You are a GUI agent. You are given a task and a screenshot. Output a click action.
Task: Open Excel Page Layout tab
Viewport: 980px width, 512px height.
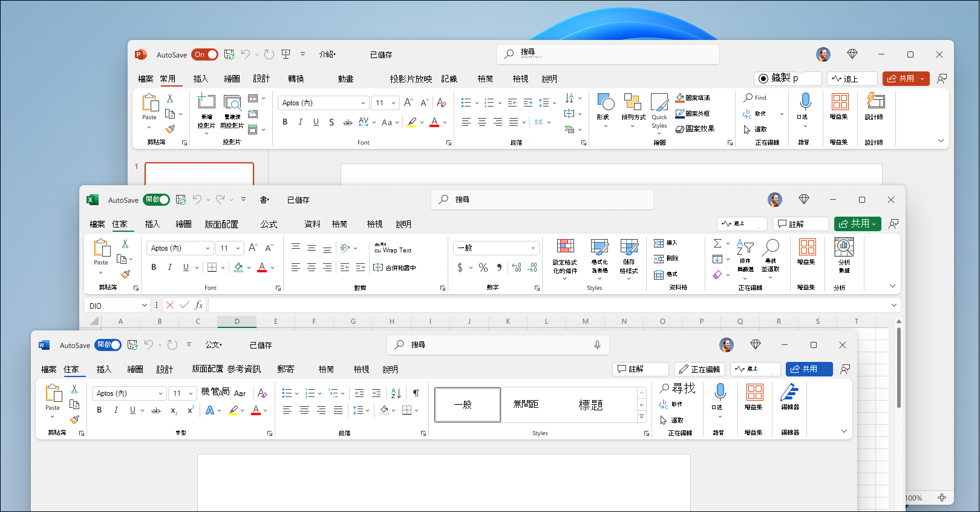point(221,224)
